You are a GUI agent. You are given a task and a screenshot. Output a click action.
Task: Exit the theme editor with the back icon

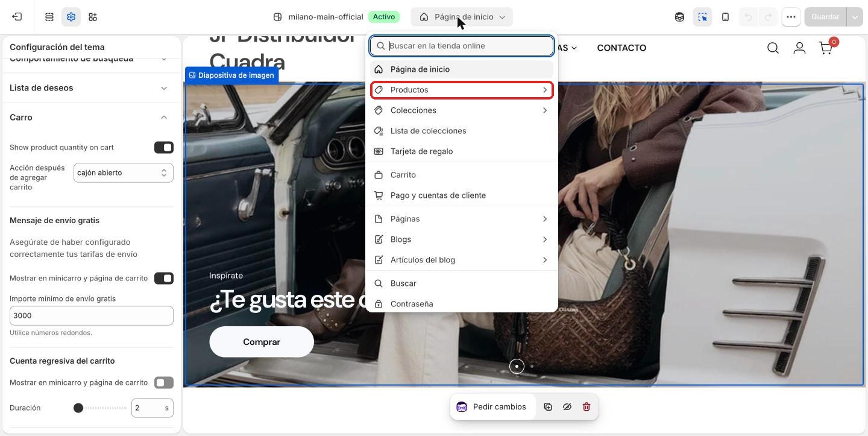click(17, 17)
